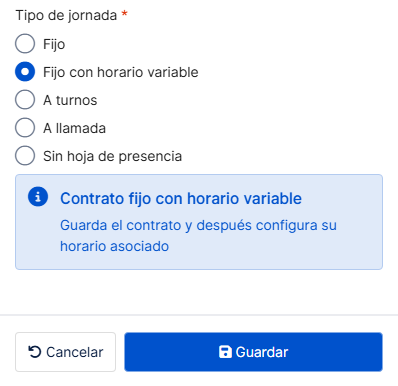Choose the A llamada radio option

25,128
